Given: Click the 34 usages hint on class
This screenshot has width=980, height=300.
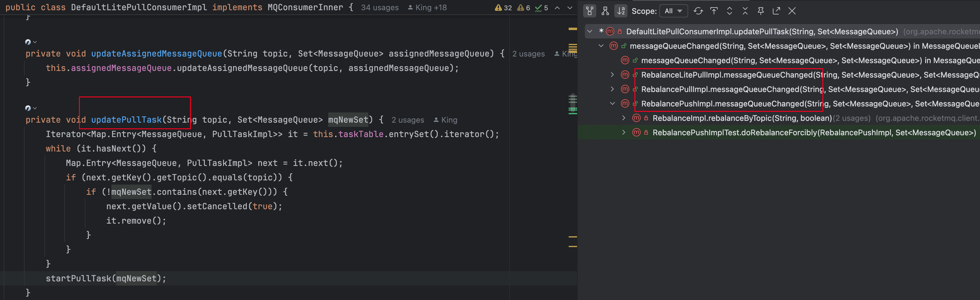Looking at the screenshot, I should click(x=380, y=8).
